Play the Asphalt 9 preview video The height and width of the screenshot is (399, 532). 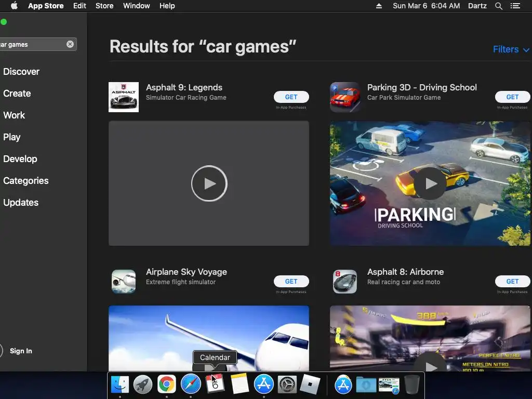209,183
